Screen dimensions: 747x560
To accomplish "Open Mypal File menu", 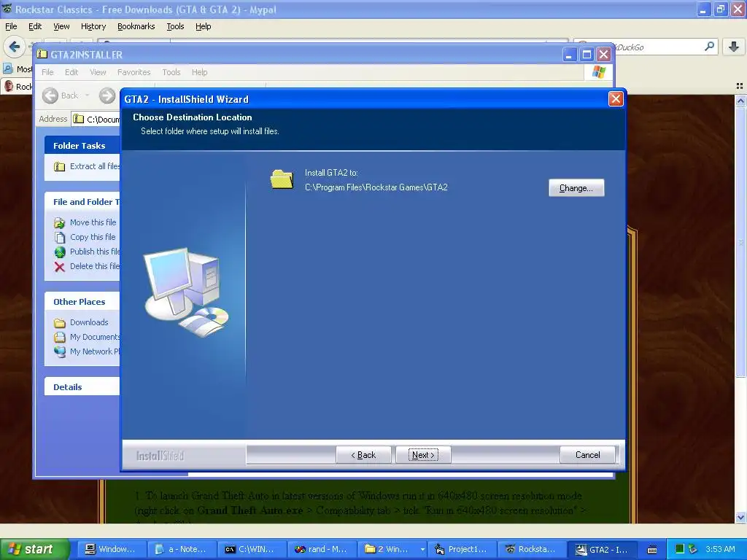I will (x=11, y=26).
